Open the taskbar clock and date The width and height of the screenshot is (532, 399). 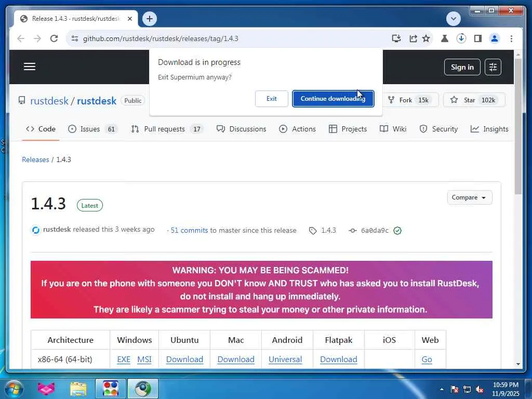[506, 389]
